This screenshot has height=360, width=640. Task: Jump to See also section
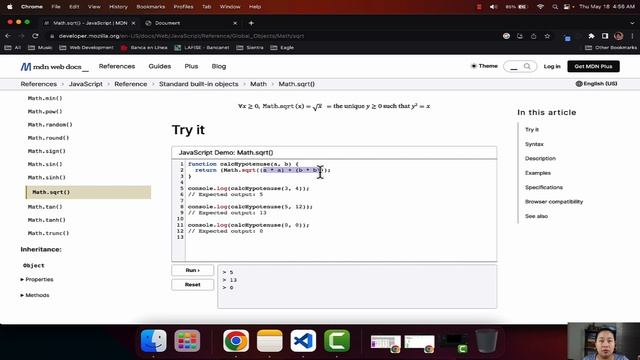536,216
